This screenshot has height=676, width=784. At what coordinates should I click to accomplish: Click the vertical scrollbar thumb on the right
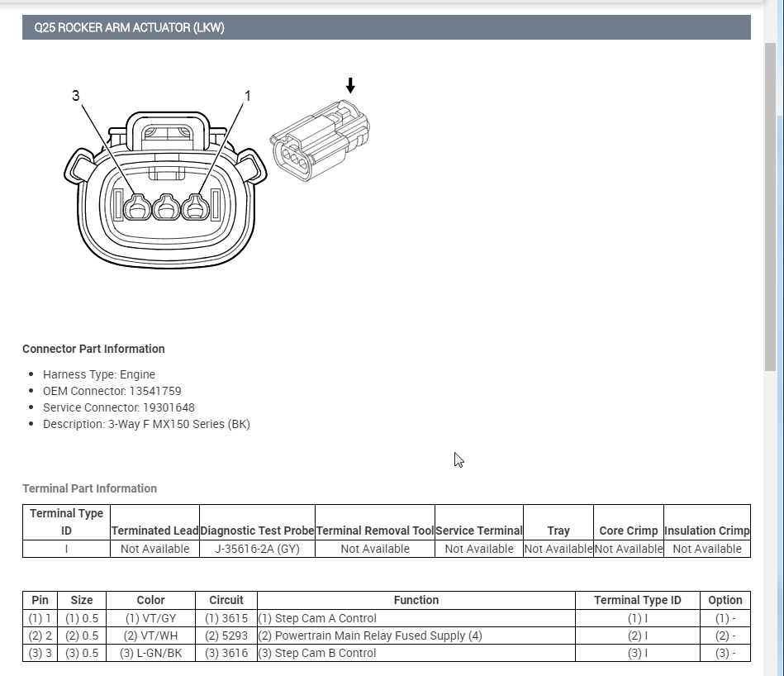[770, 207]
